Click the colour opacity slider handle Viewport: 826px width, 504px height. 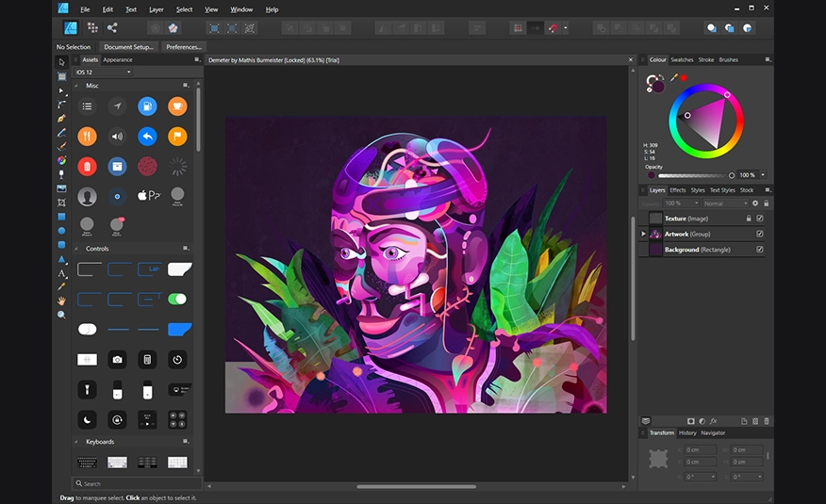731,175
